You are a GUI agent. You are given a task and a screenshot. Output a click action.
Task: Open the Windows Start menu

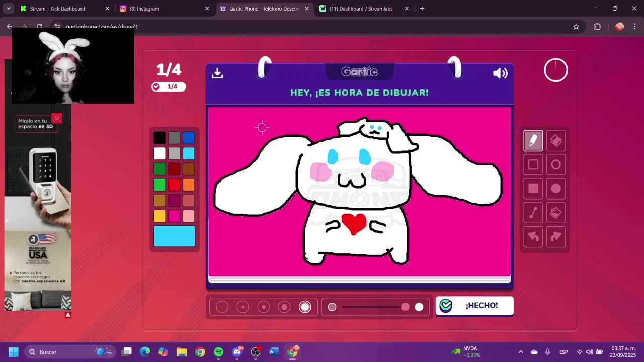point(14,352)
